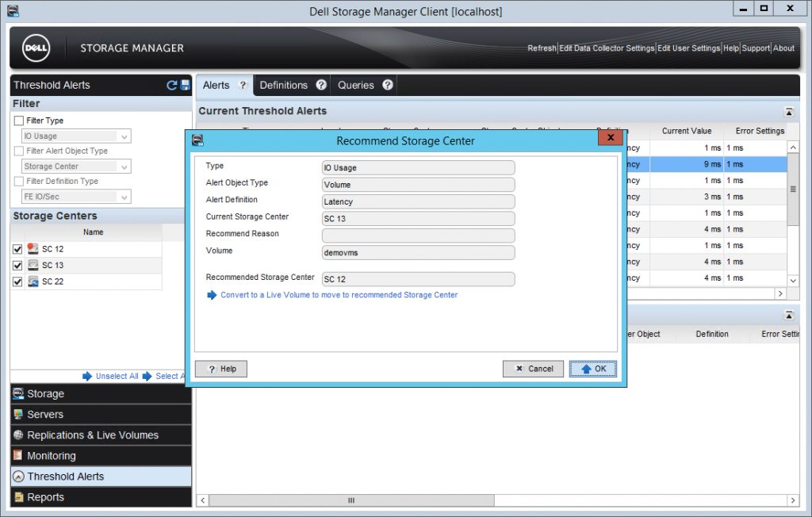Click OK in the dialog
The width and height of the screenshot is (812, 517).
pos(593,369)
